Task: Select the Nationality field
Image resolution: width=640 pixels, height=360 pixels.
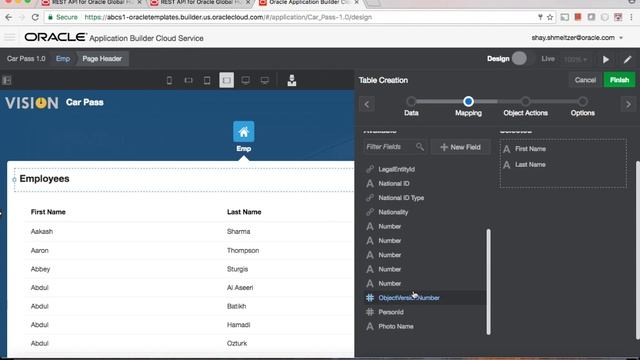Action: point(393,212)
